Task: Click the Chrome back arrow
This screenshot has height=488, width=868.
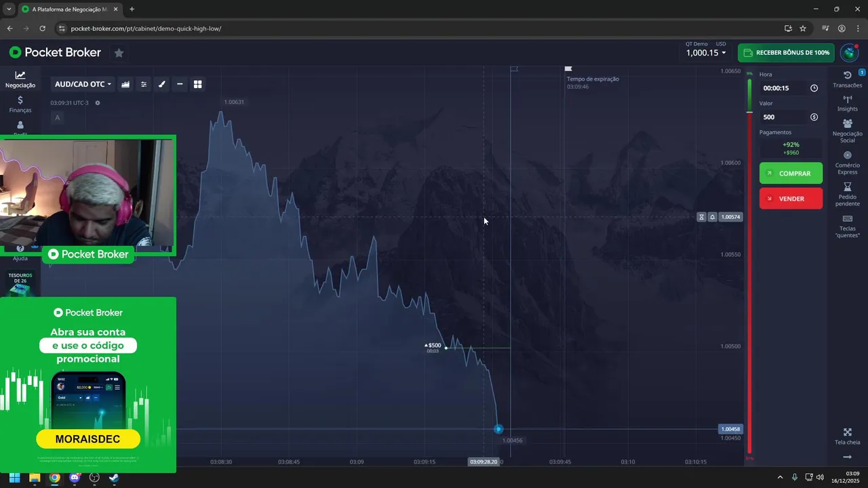Action: (x=9, y=28)
